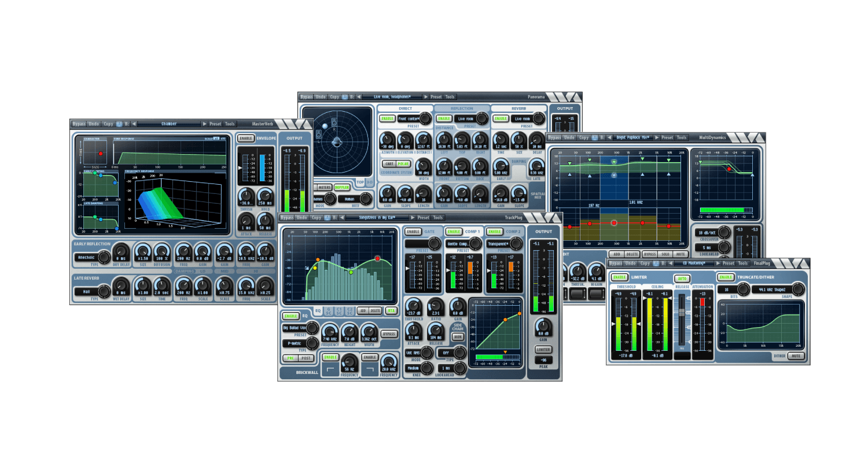Click the MasterVerb envelope HOLD knob 250 ms

pos(265,196)
